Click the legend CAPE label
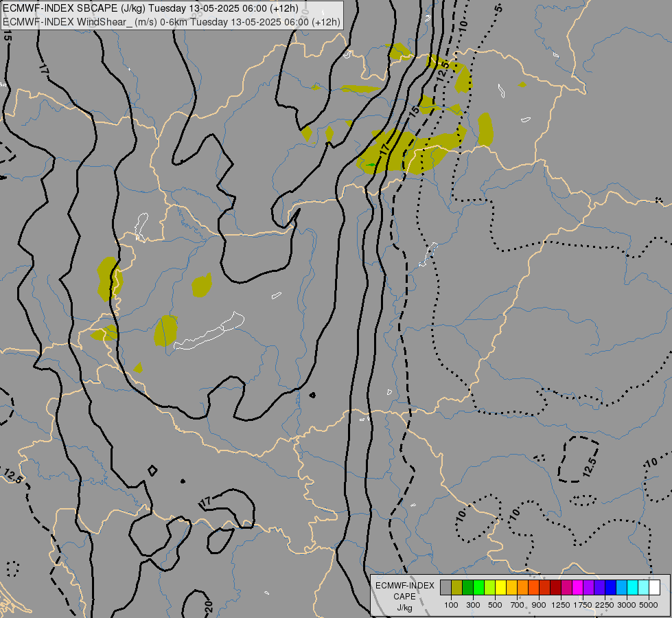The height and width of the screenshot is (618, 672). 404,597
